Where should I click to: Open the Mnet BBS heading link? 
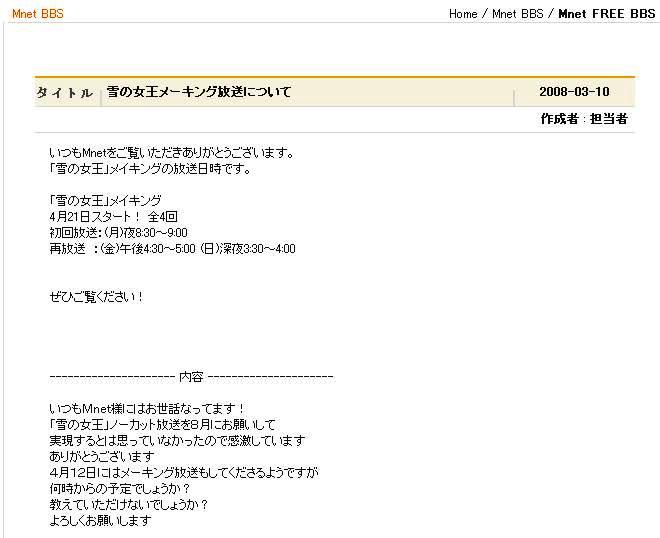[38, 13]
